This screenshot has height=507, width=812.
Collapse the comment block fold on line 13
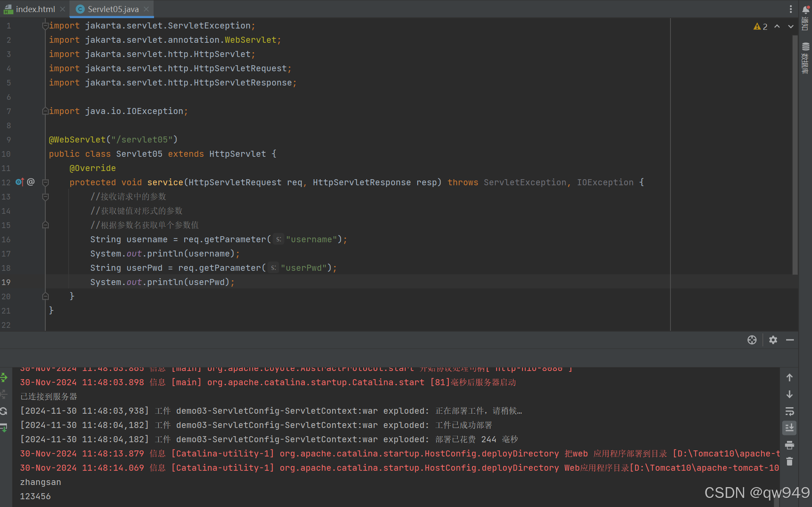(x=45, y=197)
